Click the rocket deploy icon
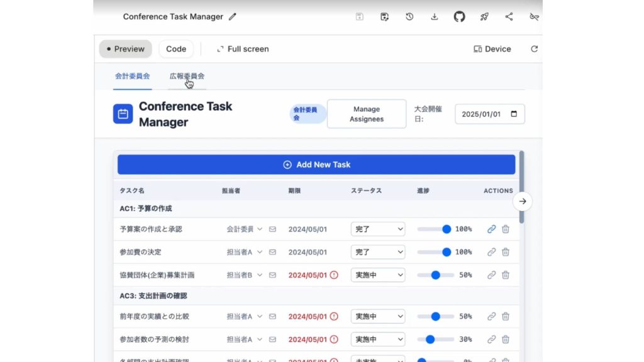Image resolution: width=644 pixels, height=362 pixels. [x=484, y=17]
